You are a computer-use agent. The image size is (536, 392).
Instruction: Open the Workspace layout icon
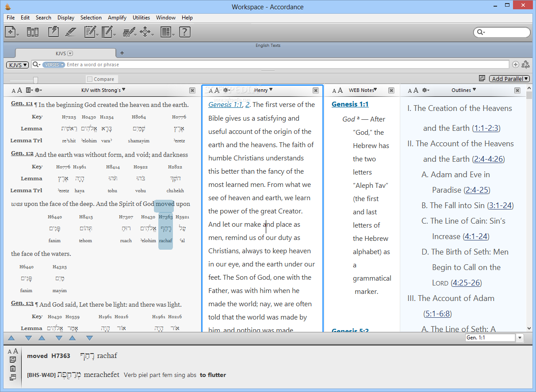(166, 32)
